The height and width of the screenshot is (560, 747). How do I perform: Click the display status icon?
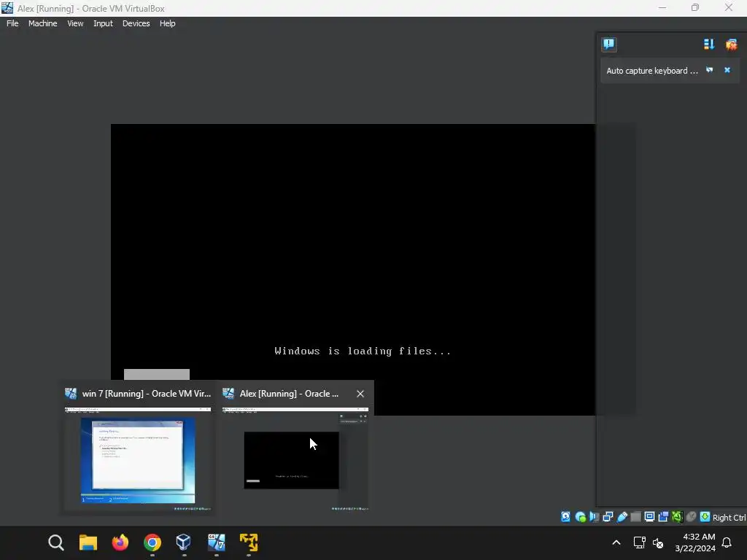click(649, 517)
